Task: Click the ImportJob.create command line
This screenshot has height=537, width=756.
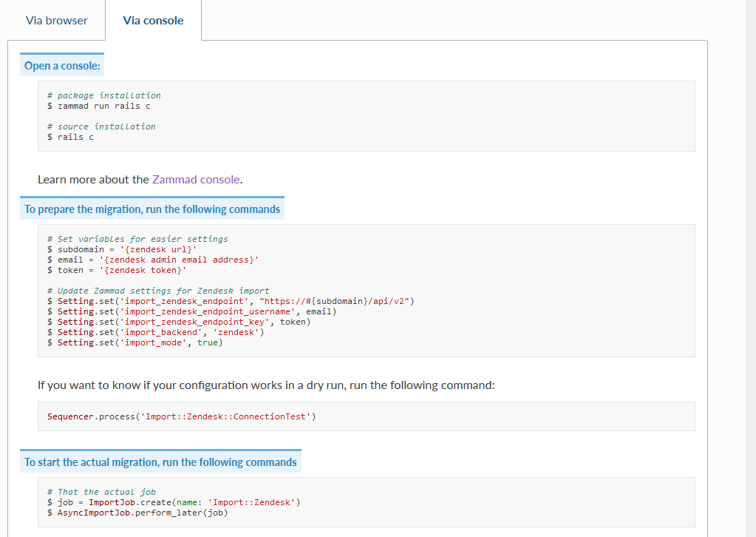Action: click(174, 502)
